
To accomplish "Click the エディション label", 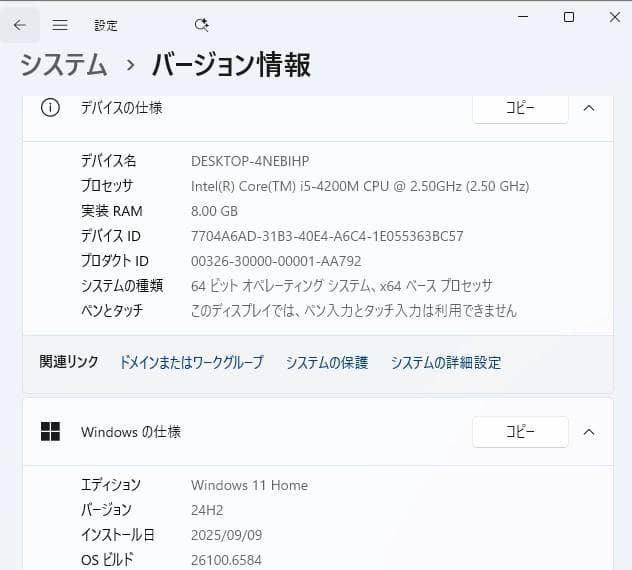I will pyautogui.click(x=111, y=485).
